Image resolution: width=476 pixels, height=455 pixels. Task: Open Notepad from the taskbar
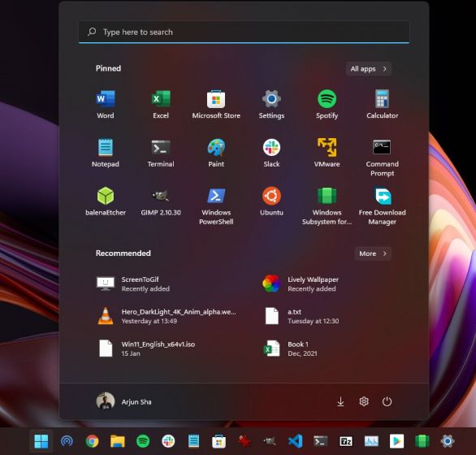pos(193,441)
